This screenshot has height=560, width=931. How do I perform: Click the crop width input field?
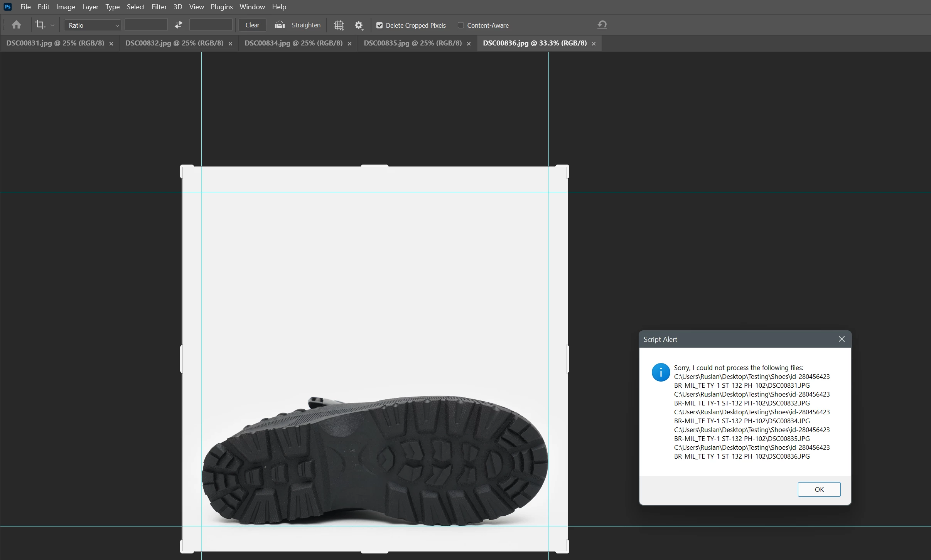click(x=146, y=25)
